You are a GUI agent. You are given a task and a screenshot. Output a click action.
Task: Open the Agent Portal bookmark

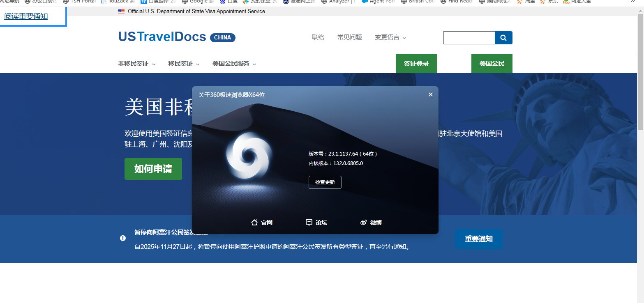click(x=379, y=2)
